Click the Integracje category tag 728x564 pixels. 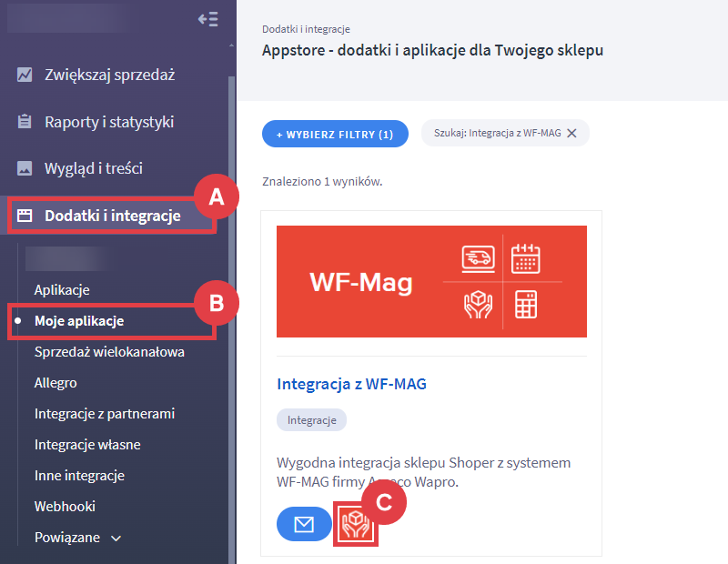(311, 420)
